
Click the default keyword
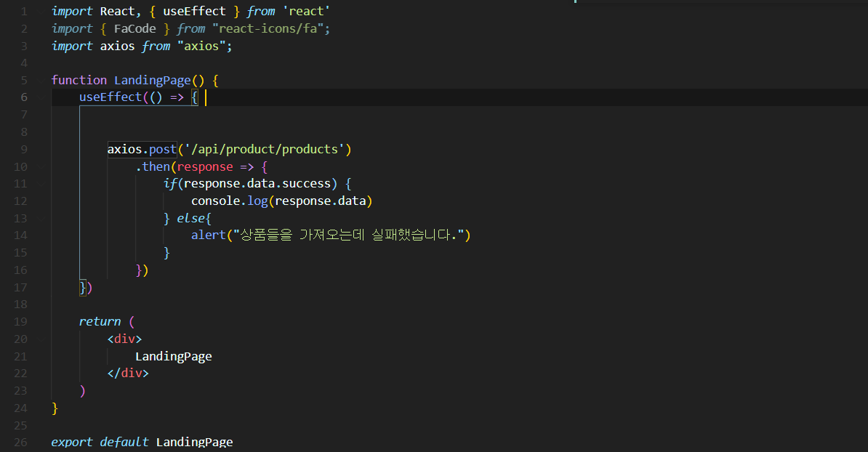pyautogui.click(x=124, y=442)
